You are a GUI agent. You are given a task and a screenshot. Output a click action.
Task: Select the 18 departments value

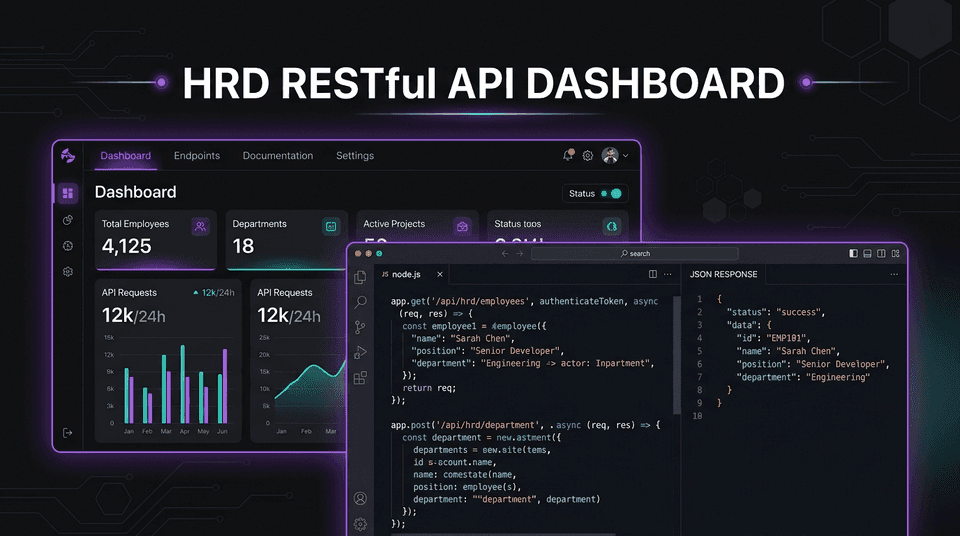243,246
